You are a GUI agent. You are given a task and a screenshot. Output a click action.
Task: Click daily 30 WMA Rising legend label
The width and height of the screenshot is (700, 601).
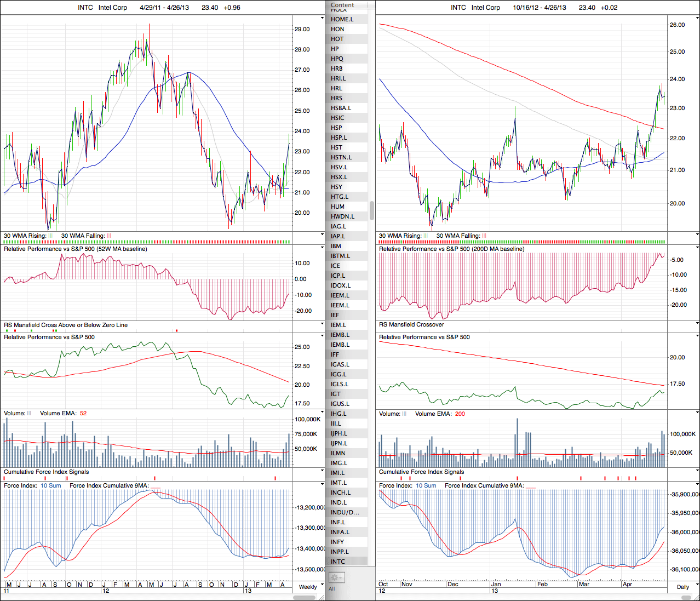click(x=400, y=236)
